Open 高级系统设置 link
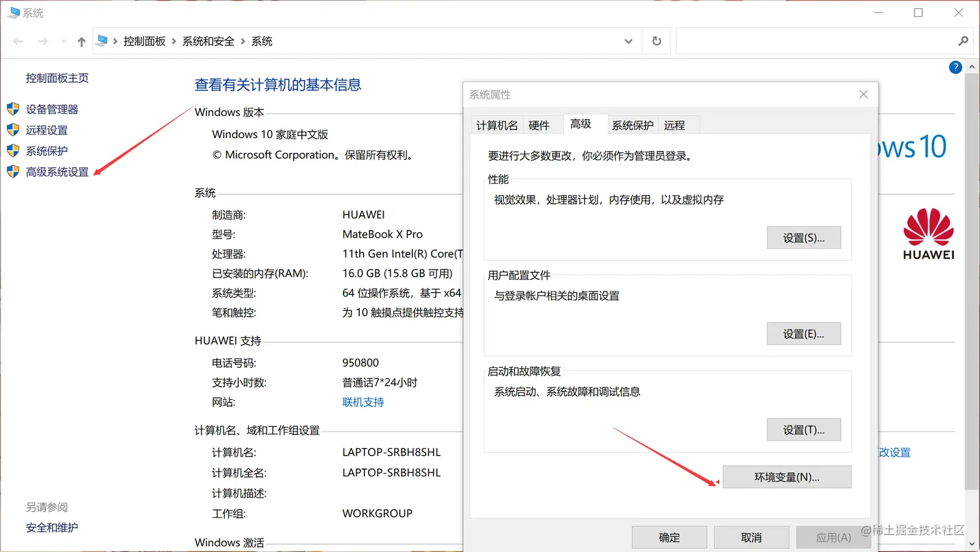The width and height of the screenshot is (980, 552). 57,172
